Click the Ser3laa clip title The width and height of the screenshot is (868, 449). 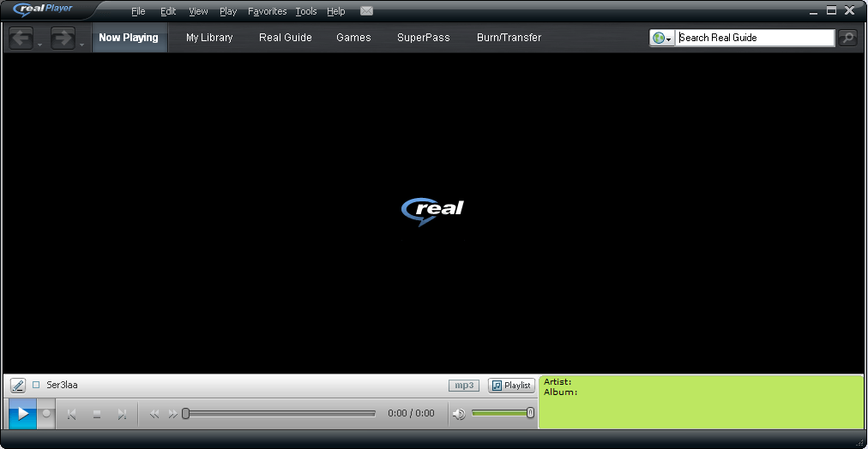coord(62,385)
